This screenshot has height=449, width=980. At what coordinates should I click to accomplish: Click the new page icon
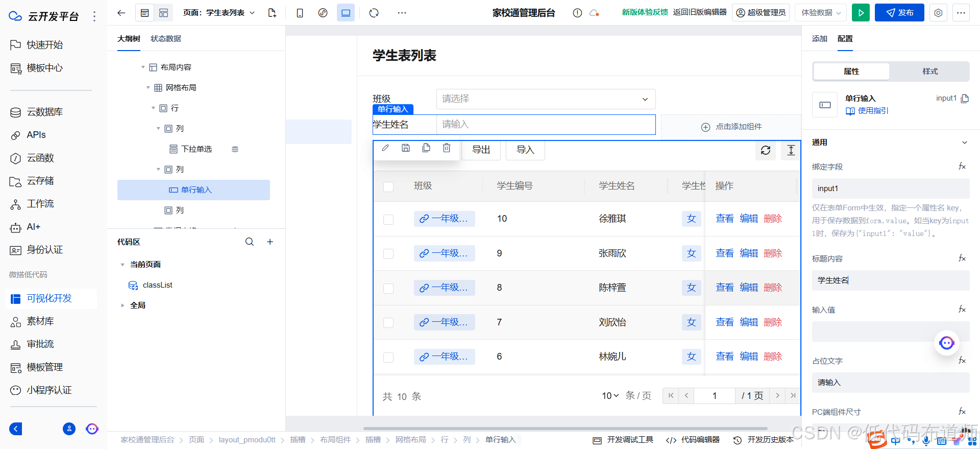pos(272,13)
